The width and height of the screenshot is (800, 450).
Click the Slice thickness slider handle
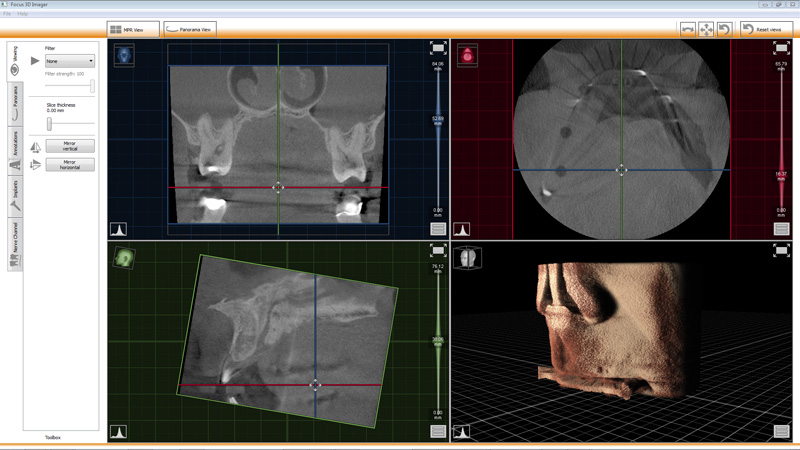tap(49, 123)
